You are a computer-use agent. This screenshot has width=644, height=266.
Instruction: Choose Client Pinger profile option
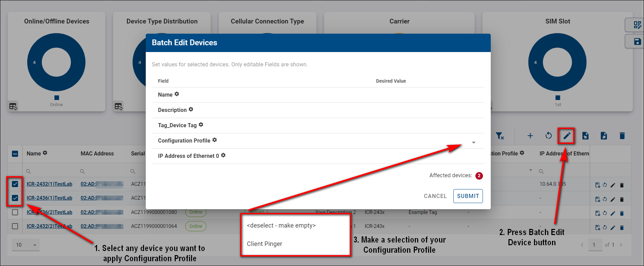[265, 244]
